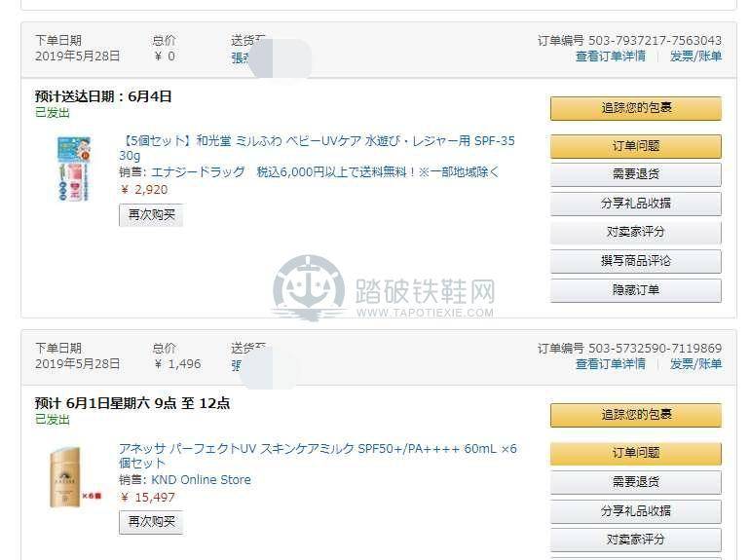Click the Anessa sunscreen product thumbnail
Screen dimensions: 750x560
point(74,475)
